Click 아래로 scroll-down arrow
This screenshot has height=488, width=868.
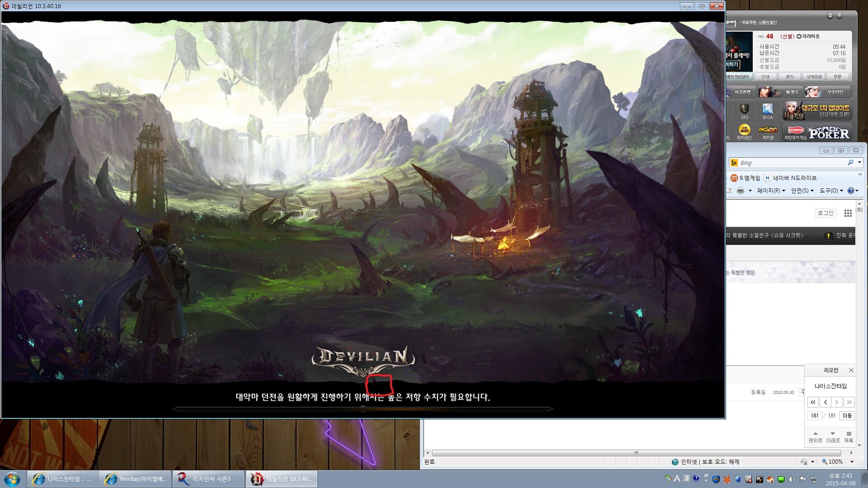833,434
